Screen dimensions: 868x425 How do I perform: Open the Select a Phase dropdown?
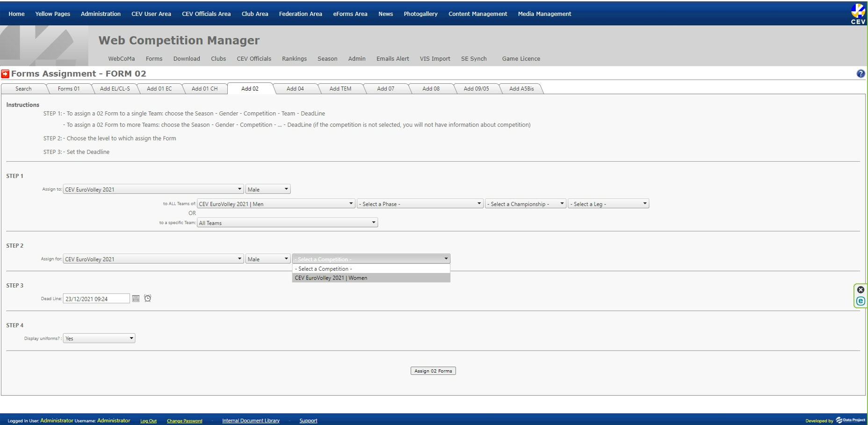pos(420,204)
